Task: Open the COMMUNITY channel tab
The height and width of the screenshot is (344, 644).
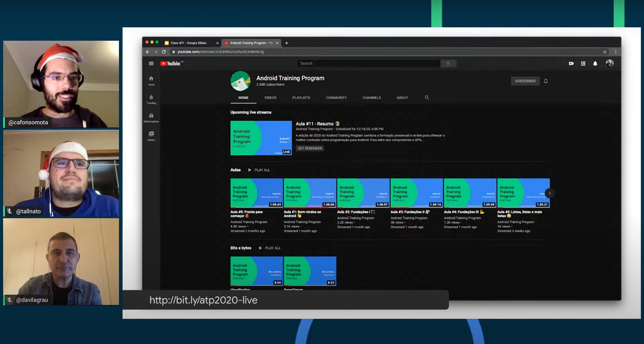Action: pyautogui.click(x=336, y=97)
